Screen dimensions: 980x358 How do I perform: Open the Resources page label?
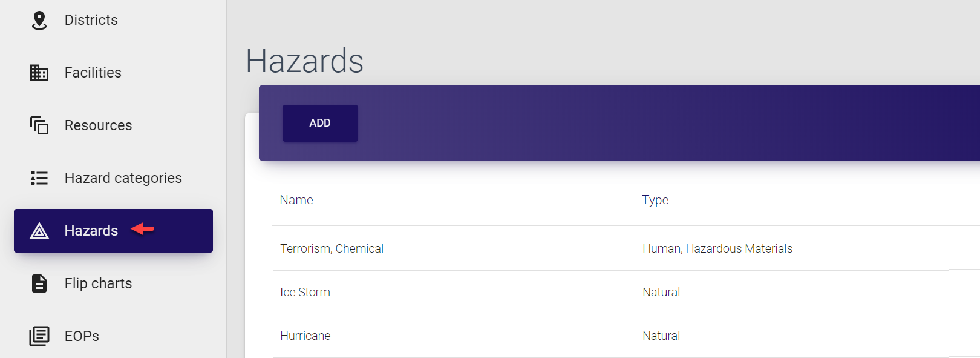click(x=98, y=125)
